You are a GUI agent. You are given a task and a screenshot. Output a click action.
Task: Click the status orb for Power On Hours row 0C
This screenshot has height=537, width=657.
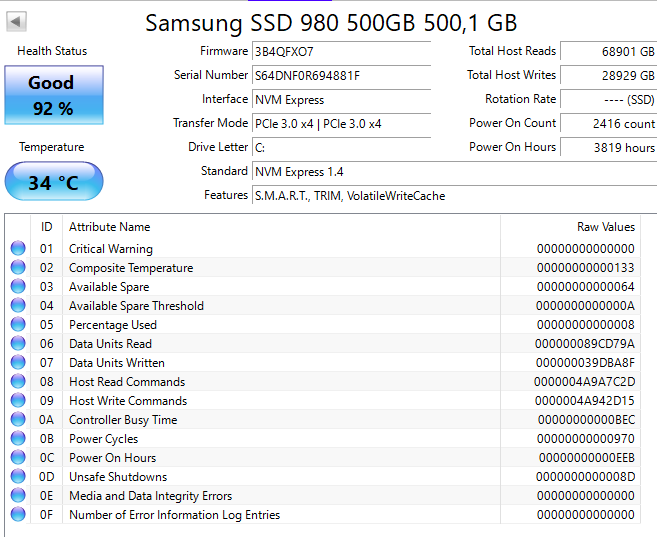tap(18, 457)
